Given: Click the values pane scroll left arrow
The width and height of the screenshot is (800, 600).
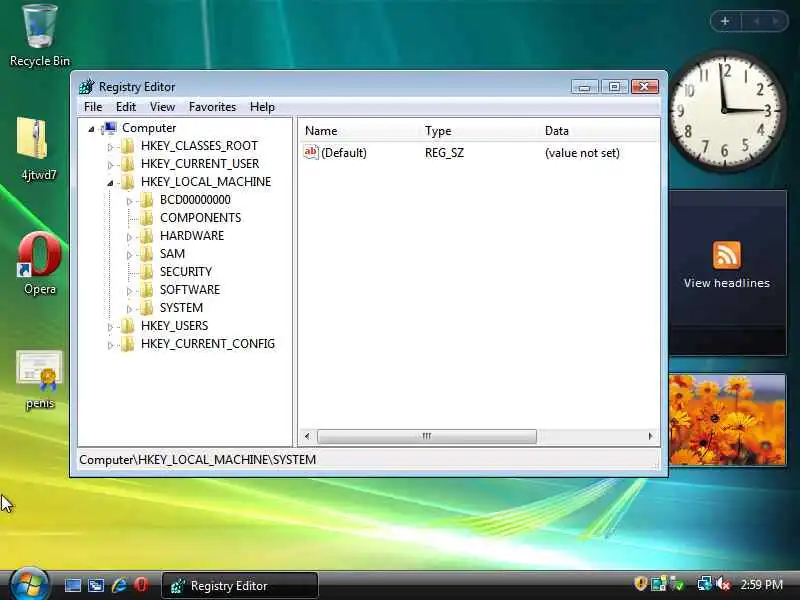Looking at the screenshot, I should coord(307,436).
